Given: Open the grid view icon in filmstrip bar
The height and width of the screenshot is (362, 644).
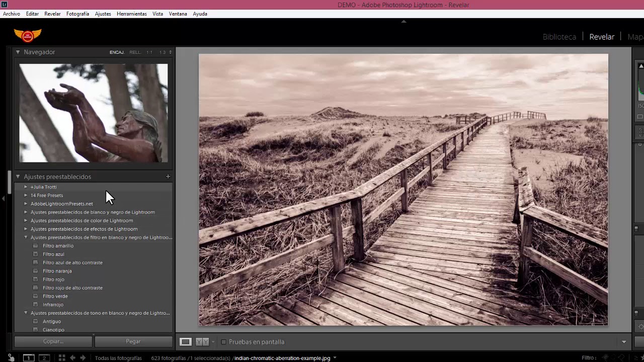Looking at the screenshot, I should [x=62, y=358].
